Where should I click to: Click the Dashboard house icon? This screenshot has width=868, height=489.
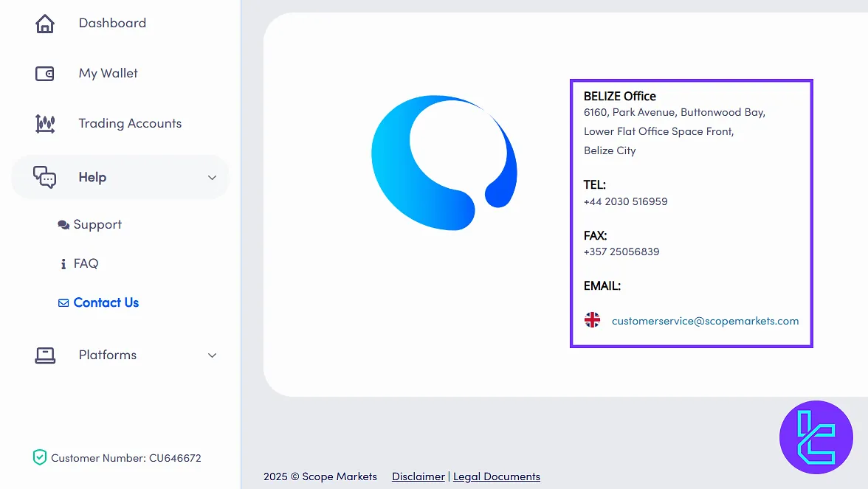45,24
